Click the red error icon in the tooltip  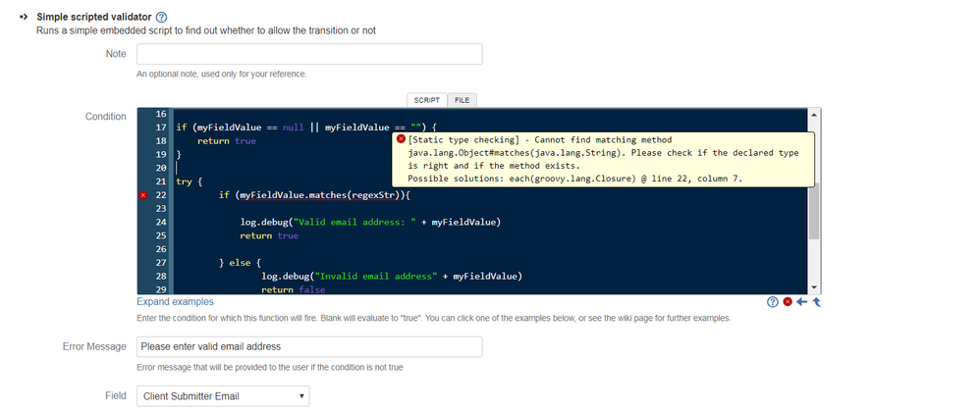402,139
